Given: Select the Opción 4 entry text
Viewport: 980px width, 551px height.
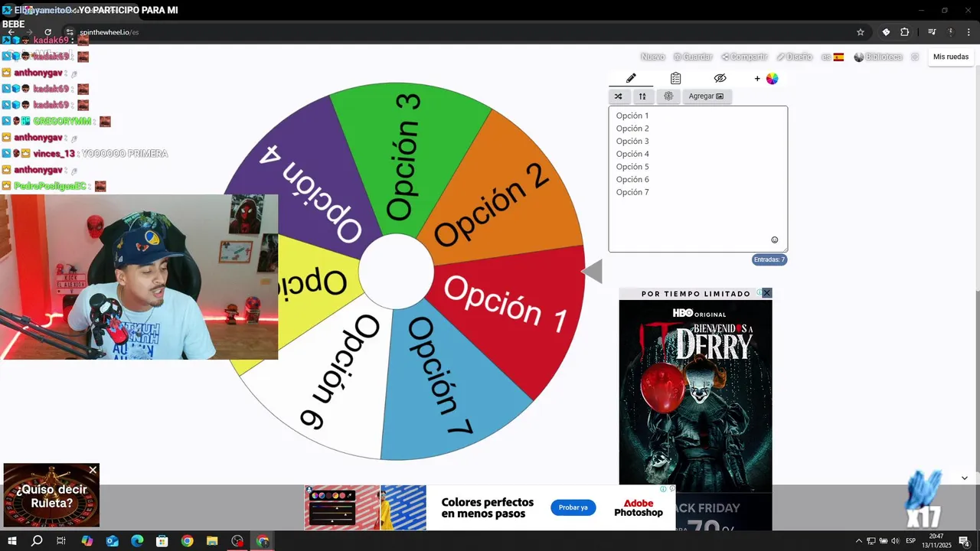Looking at the screenshot, I should 632,154.
